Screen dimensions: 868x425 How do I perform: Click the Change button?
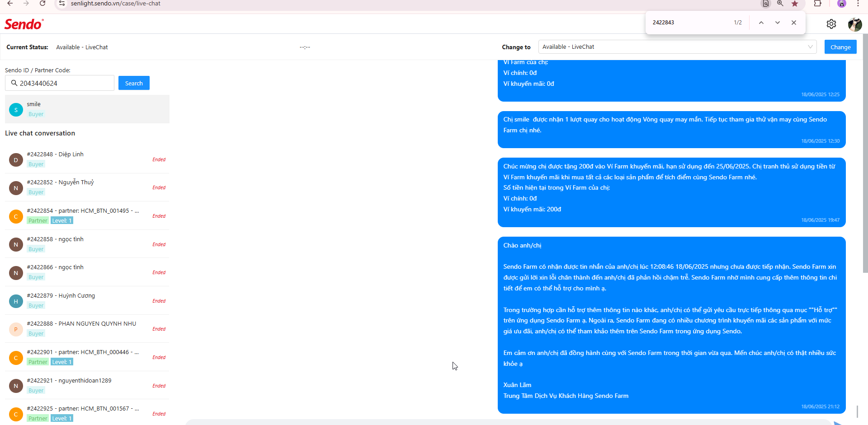[x=840, y=47]
